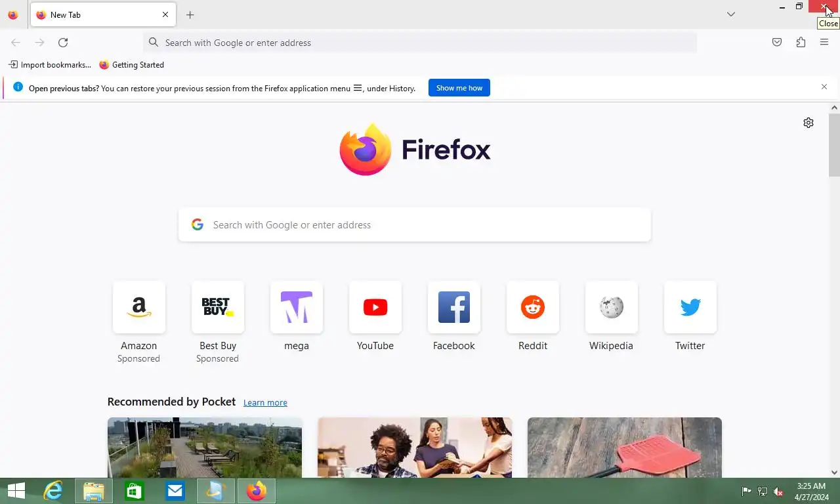Go forward one page
The width and height of the screenshot is (840, 504).
click(x=39, y=43)
